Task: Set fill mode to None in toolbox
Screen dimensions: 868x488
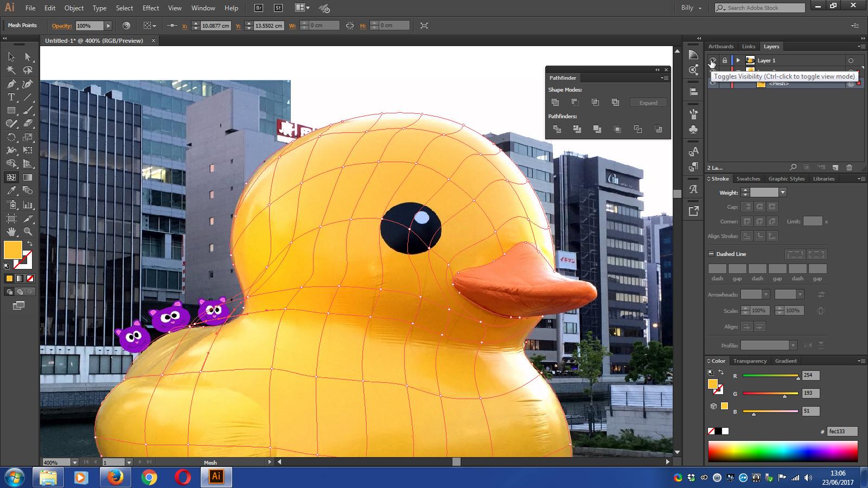Action: tap(30, 278)
